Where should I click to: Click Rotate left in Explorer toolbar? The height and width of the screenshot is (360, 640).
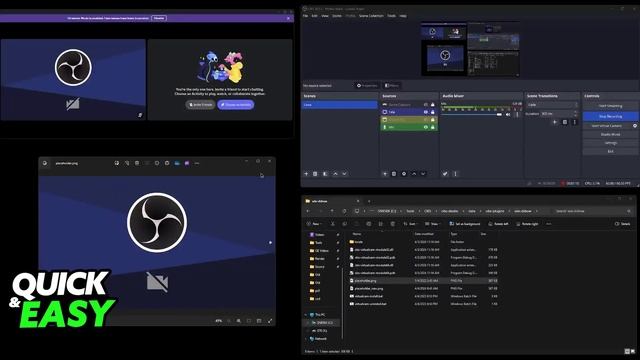(498, 224)
